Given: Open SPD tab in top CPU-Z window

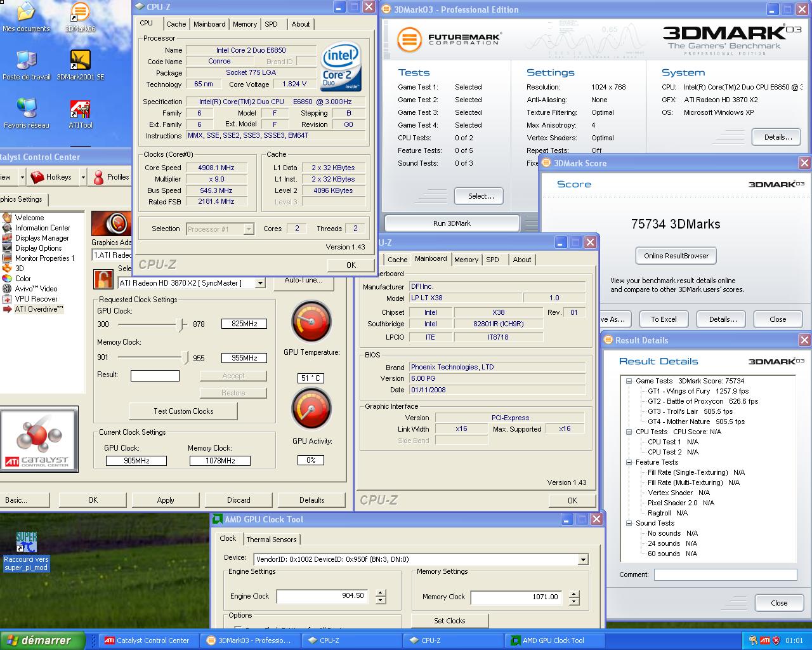Looking at the screenshot, I should click(x=272, y=24).
